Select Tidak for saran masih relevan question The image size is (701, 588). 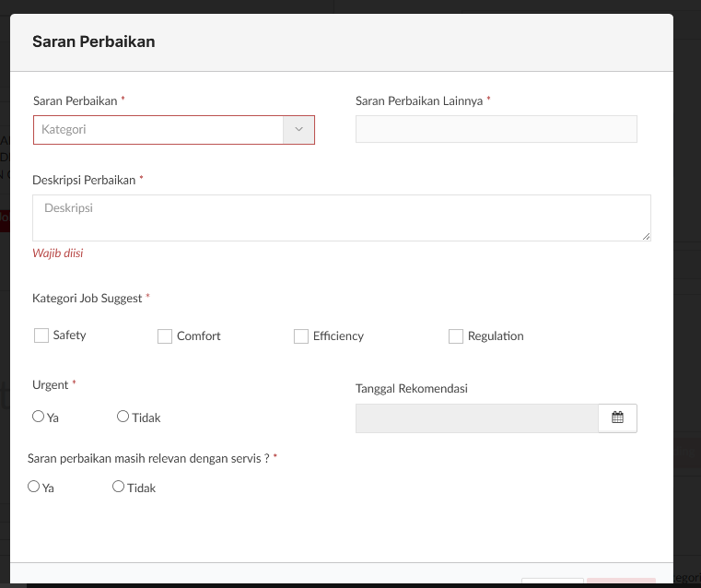(x=118, y=487)
